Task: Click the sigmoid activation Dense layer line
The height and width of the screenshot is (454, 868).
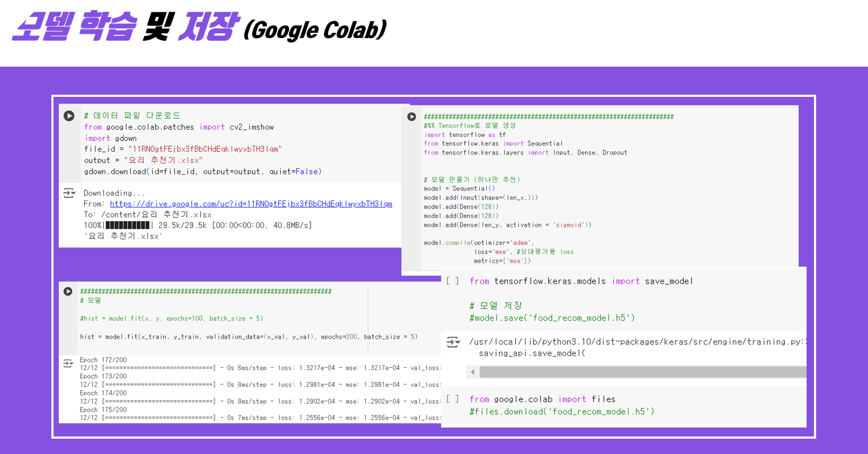Action: click(507, 225)
